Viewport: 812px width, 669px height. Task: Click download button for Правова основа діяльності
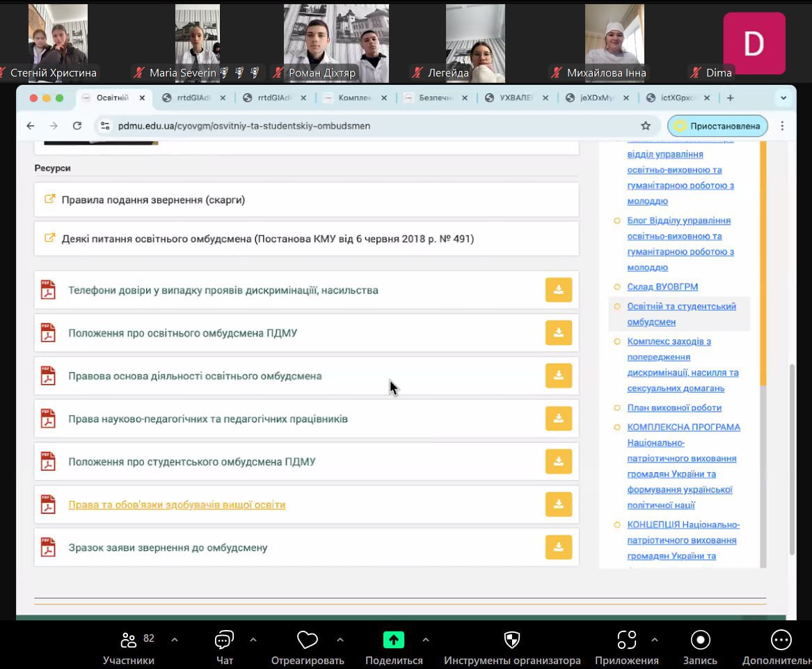558,376
